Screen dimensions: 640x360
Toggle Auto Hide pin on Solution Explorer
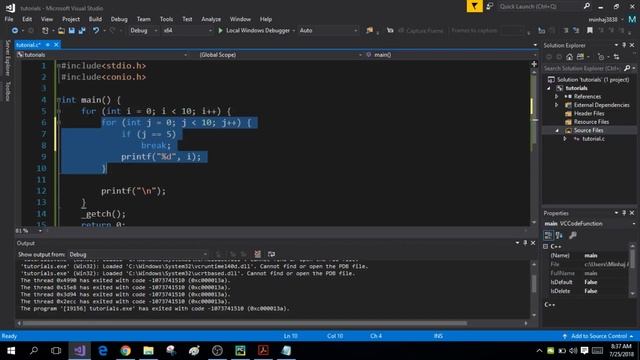(x=624, y=45)
